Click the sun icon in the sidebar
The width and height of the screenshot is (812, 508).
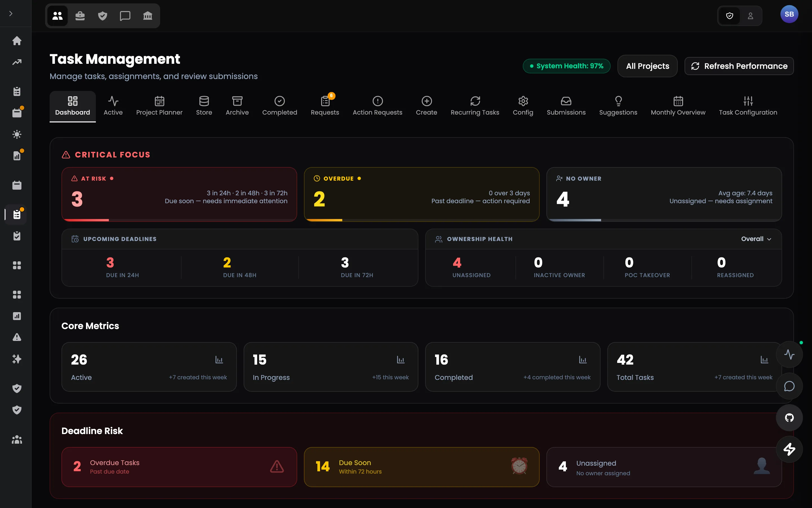coord(17,134)
